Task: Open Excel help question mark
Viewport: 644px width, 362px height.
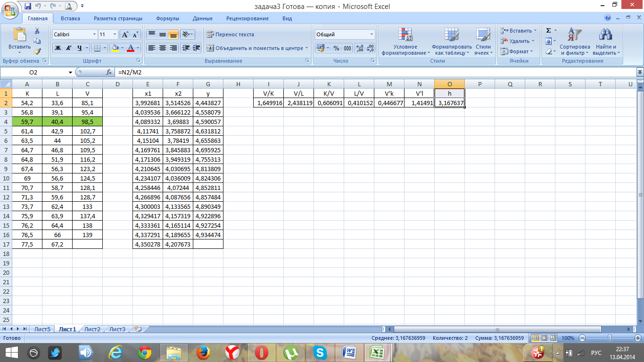Action: [608, 18]
